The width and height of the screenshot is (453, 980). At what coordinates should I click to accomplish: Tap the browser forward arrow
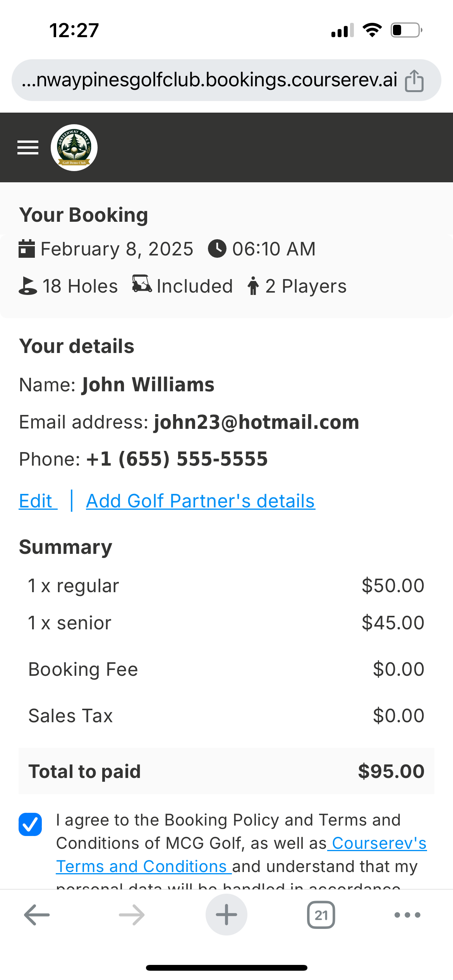click(x=132, y=915)
